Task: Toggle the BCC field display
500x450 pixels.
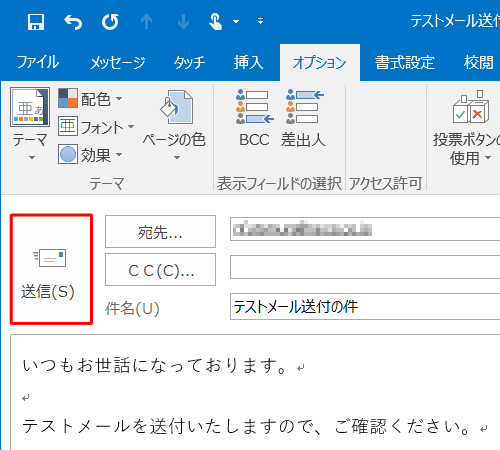Action: click(254, 118)
